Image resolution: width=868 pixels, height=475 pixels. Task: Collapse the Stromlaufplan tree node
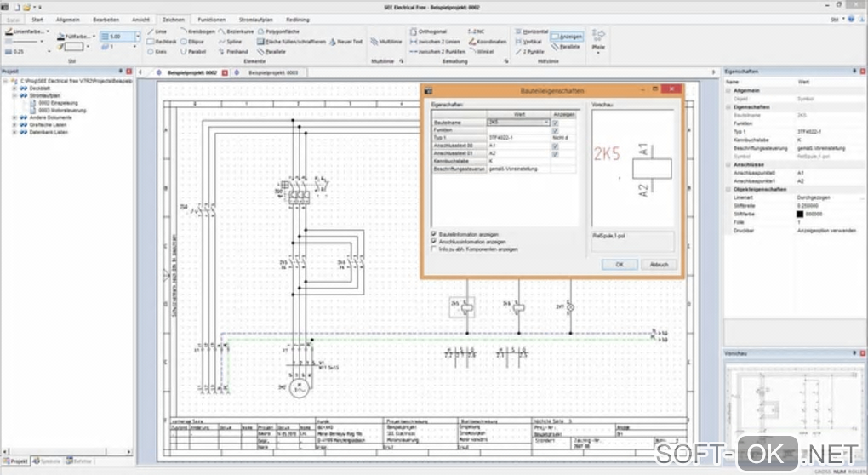coord(14,95)
